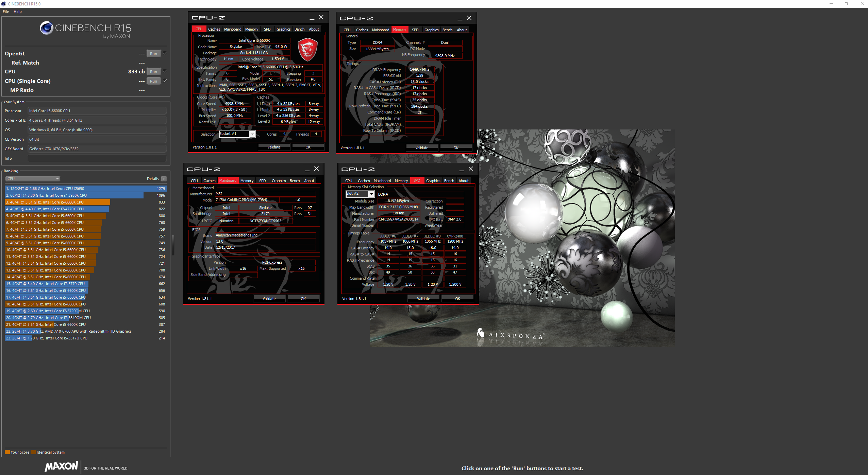Image resolution: width=868 pixels, height=475 pixels.
Task: Select ranking row Intel Xeon CPU X5650
Action: click(x=86, y=189)
